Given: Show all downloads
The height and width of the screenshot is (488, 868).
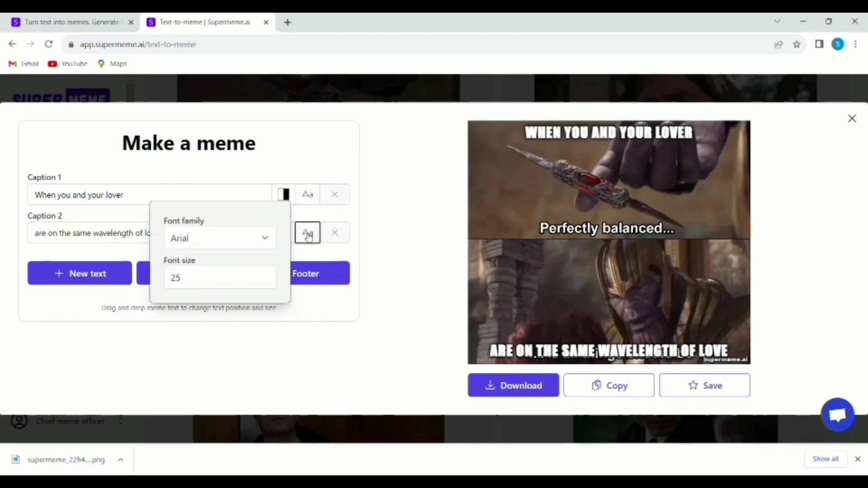Looking at the screenshot, I should point(826,459).
